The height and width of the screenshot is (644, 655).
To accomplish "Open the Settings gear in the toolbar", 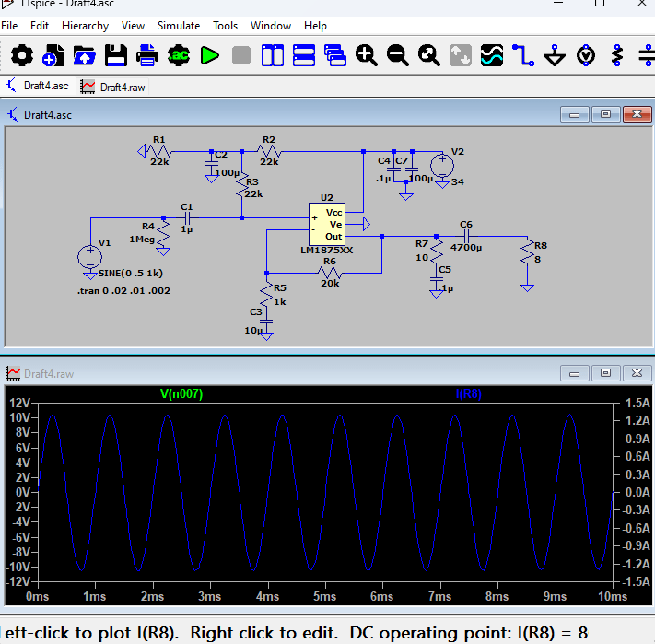I will (22, 55).
